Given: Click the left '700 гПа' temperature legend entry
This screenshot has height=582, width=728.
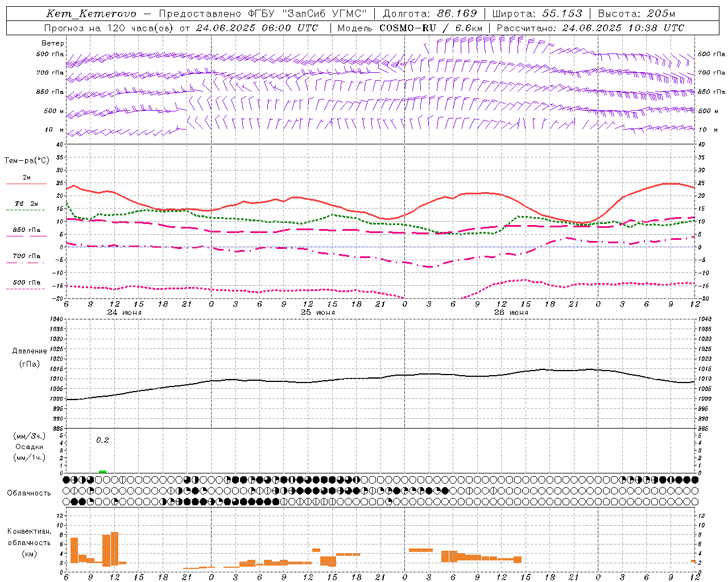Looking at the screenshot, I should pos(27,256).
